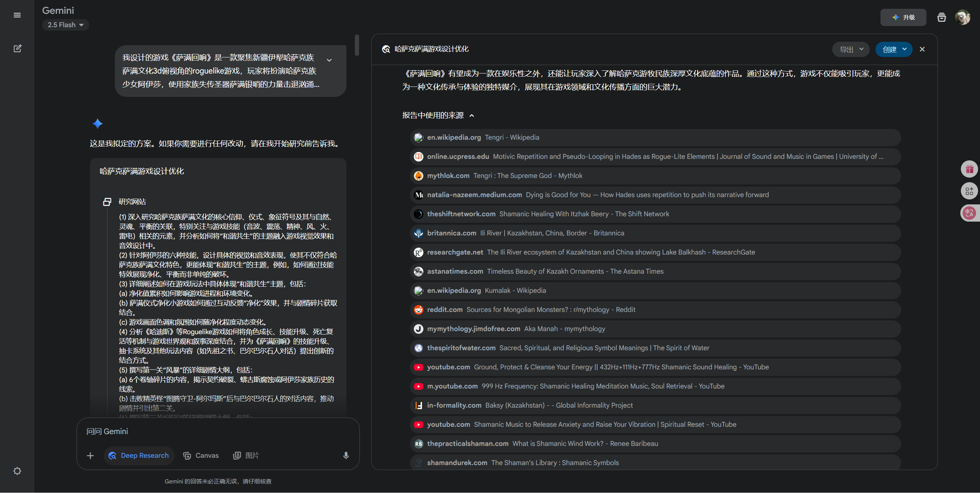980x493 pixels.
Task: Click the Wikipedia favicon for Tengri source
Action: pyautogui.click(x=418, y=137)
